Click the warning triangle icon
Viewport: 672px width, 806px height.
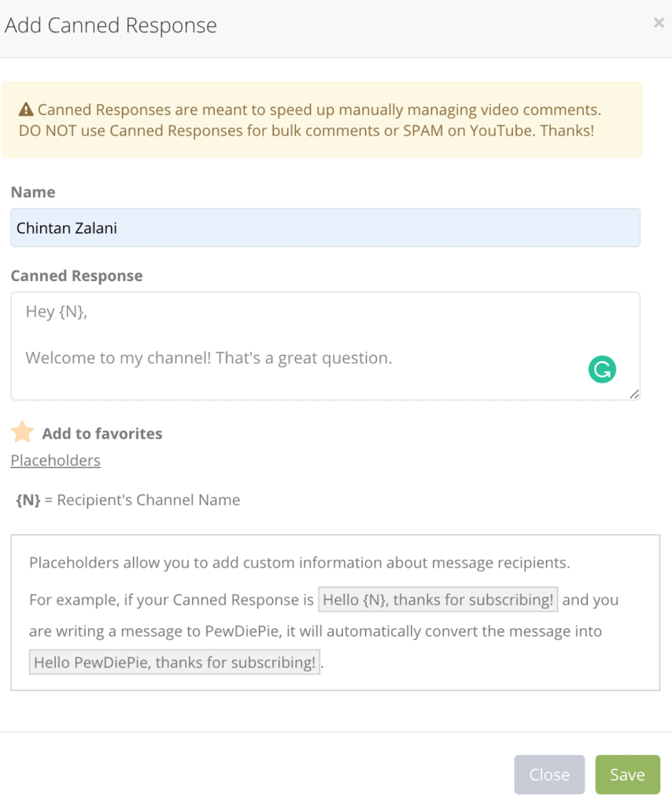[x=26, y=109]
